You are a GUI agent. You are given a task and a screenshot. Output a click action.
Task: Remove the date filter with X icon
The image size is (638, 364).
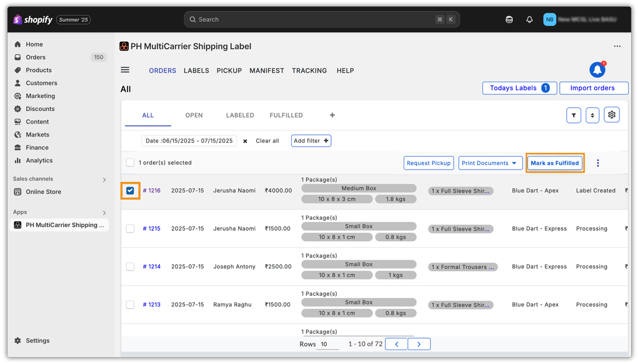(x=245, y=141)
